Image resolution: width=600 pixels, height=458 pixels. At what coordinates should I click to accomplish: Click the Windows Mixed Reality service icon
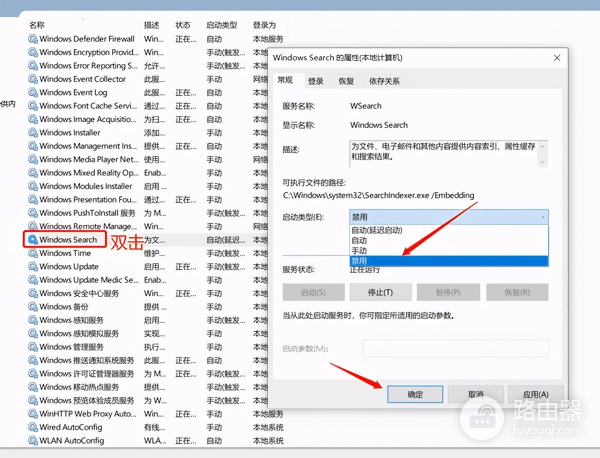point(33,173)
